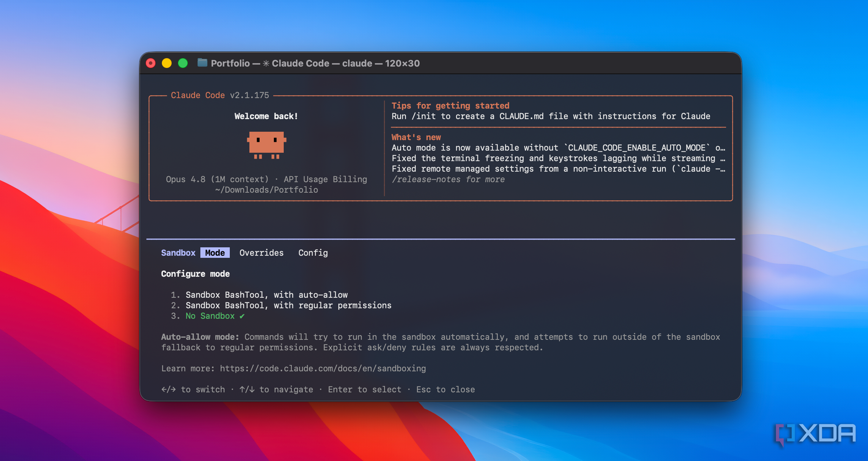The height and width of the screenshot is (461, 868).
Task: Click the What's new heading
Action: [x=416, y=137]
